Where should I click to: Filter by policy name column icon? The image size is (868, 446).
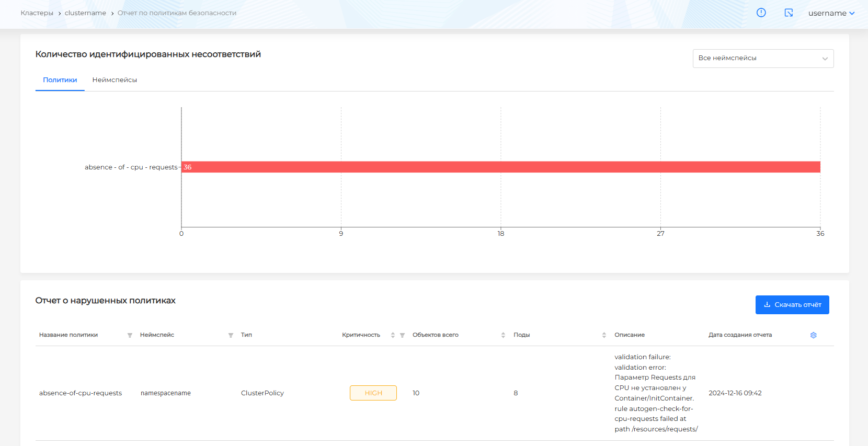click(x=130, y=335)
